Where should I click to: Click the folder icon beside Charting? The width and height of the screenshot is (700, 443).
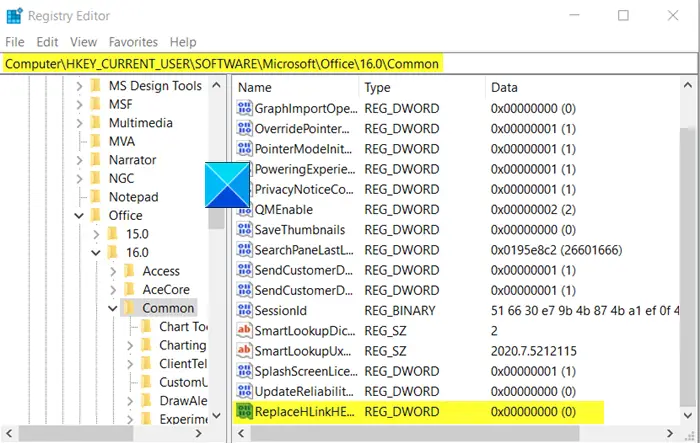146,345
